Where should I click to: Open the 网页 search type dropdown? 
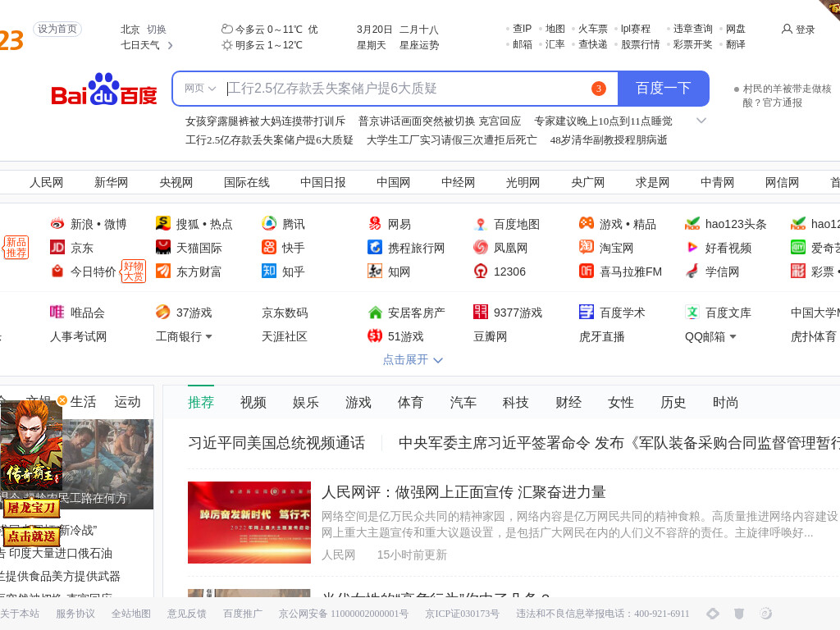(x=200, y=89)
